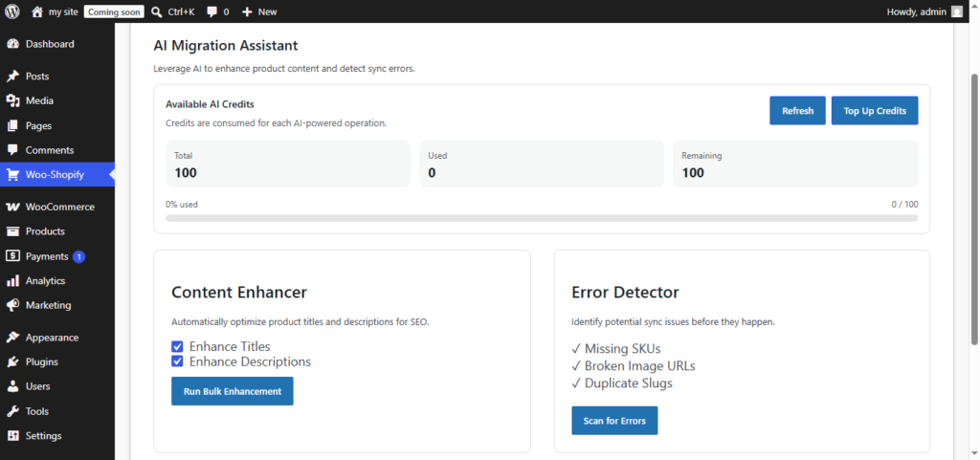Viewport: 980px width, 460px height.
Task: Click the Refresh credits button
Action: 797,111
